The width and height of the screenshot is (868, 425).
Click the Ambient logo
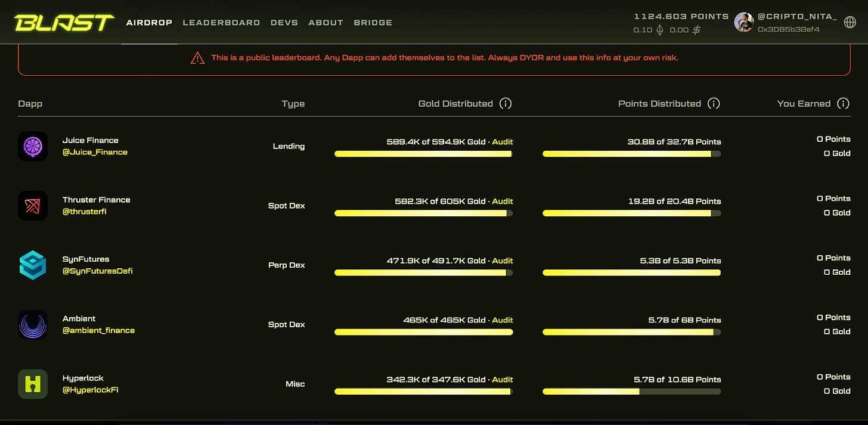click(33, 325)
